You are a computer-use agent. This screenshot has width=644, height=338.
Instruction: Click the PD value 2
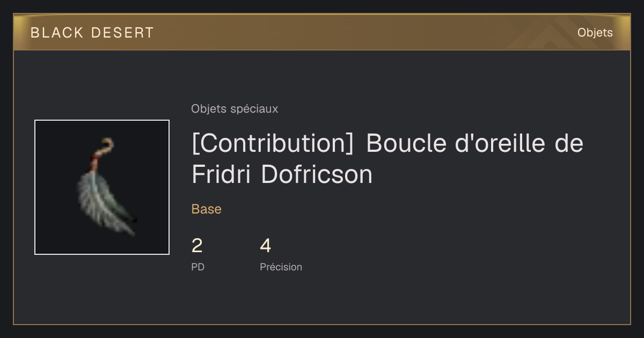pos(197,246)
